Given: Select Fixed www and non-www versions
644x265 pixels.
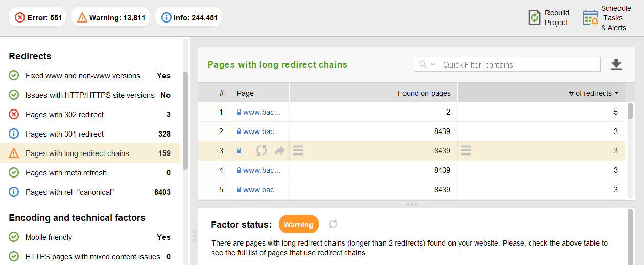Looking at the screenshot, I should click(x=90, y=76).
